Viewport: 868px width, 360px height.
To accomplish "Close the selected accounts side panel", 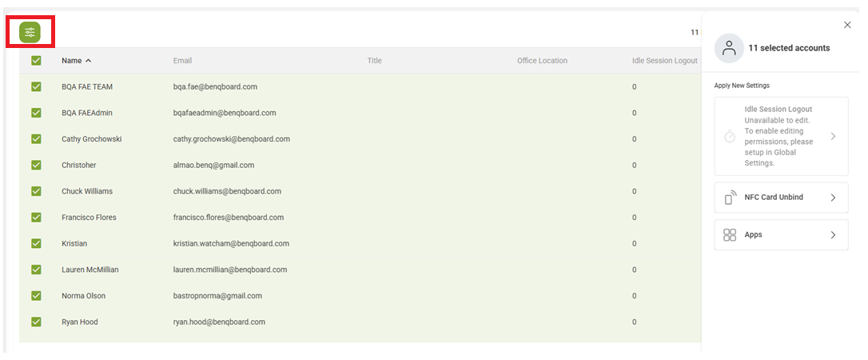I will click(x=847, y=25).
